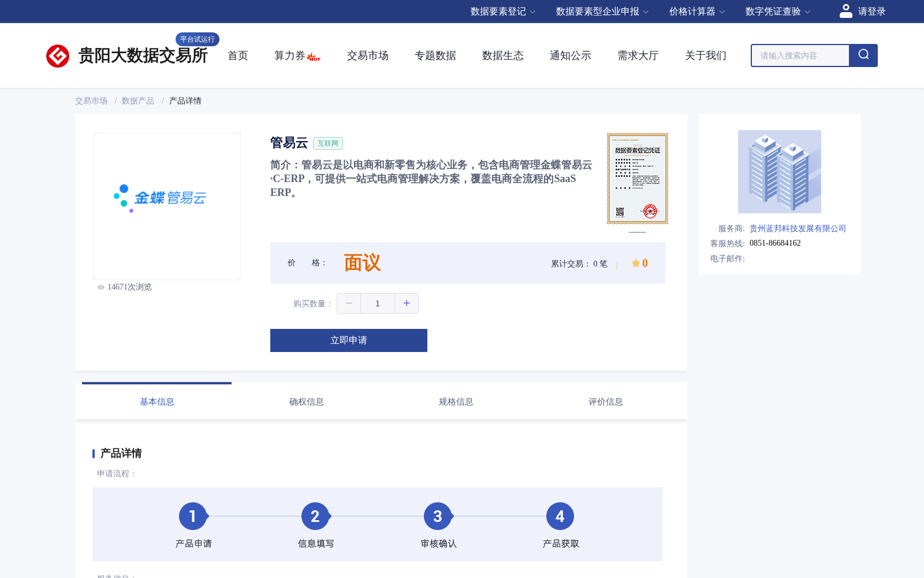
Task: Click the search magnifier button
Action: point(863,55)
